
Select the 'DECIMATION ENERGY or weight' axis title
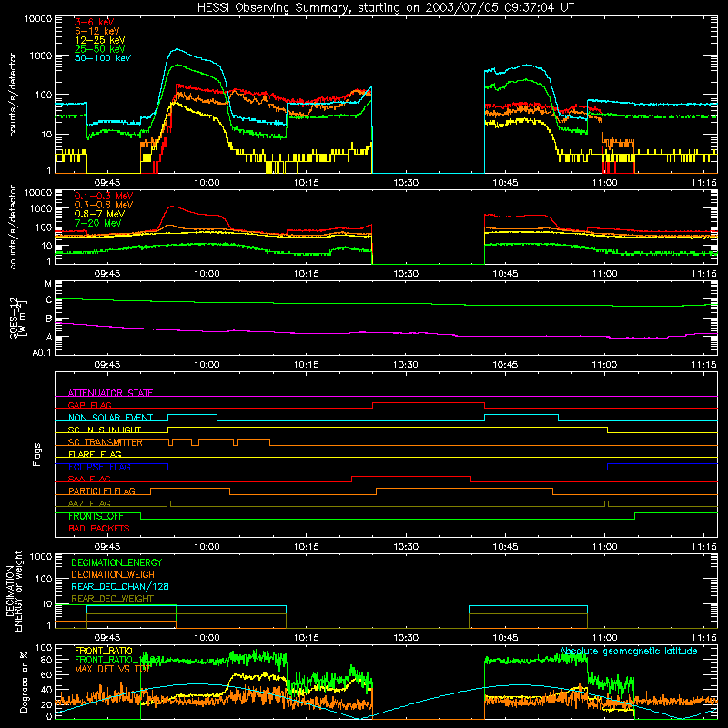(x=14, y=591)
